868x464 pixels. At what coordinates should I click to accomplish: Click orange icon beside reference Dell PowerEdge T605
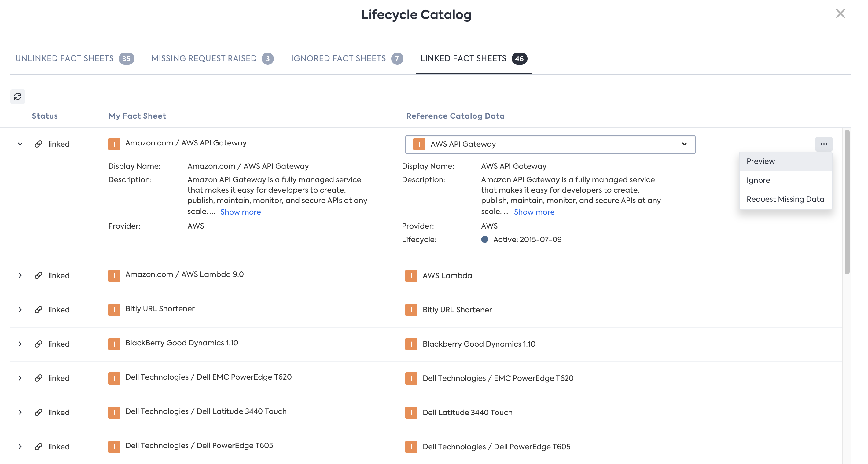pos(411,447)
